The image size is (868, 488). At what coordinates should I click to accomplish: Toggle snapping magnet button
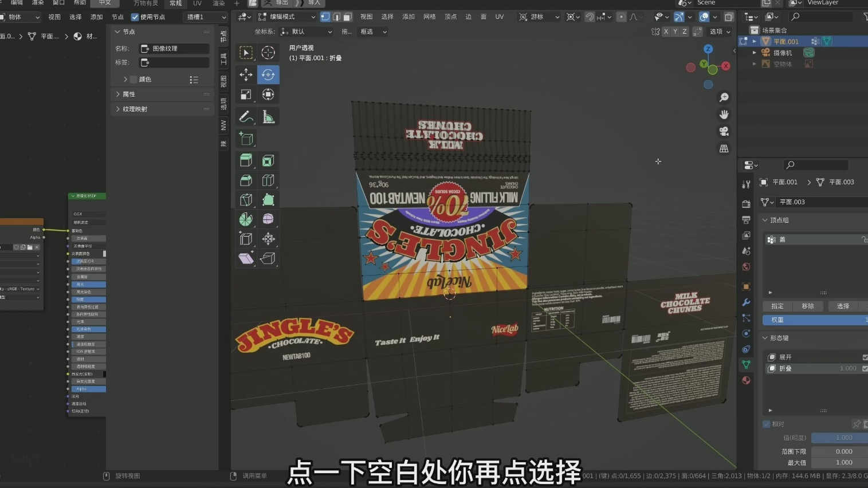point(590,17)
